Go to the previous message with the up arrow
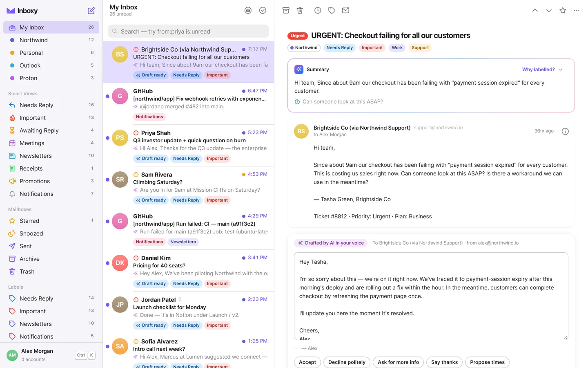588x368 pixels. coord(535,10)
